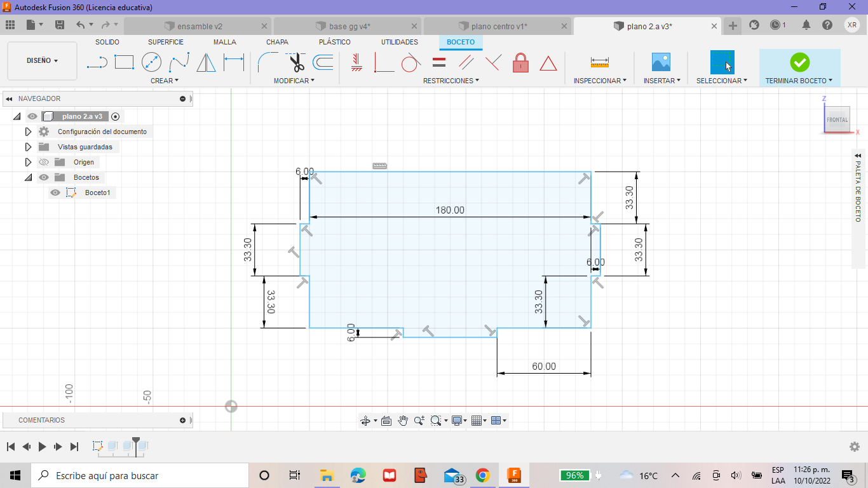The height and width of the screenshot is (488, 868).
Task: Click the Look At tool
Action: coord(386,421)
